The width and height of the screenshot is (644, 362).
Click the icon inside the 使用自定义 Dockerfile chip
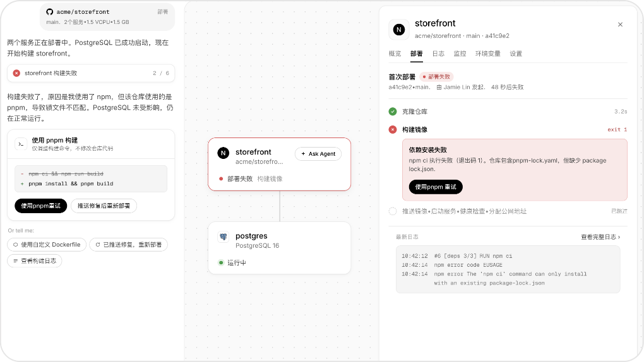pos(16,245)
